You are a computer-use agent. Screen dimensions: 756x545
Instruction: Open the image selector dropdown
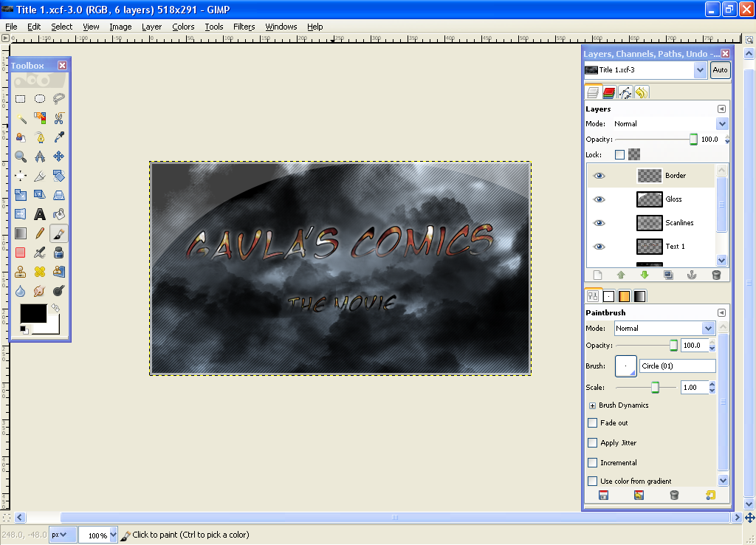tap(700, 69)
